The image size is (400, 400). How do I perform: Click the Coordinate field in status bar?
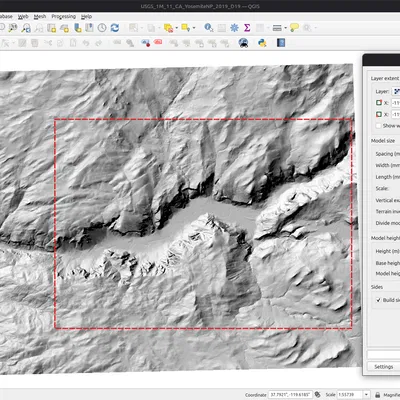coord(290,395)
